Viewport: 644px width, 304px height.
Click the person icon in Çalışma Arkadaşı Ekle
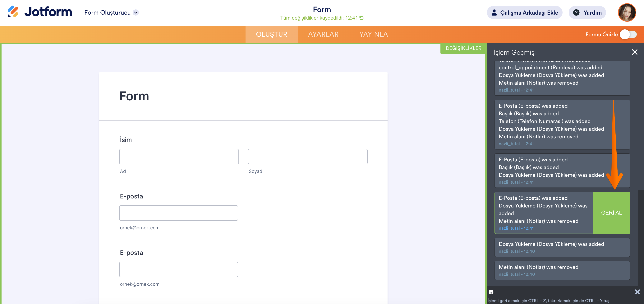click(x=494, y=12)
